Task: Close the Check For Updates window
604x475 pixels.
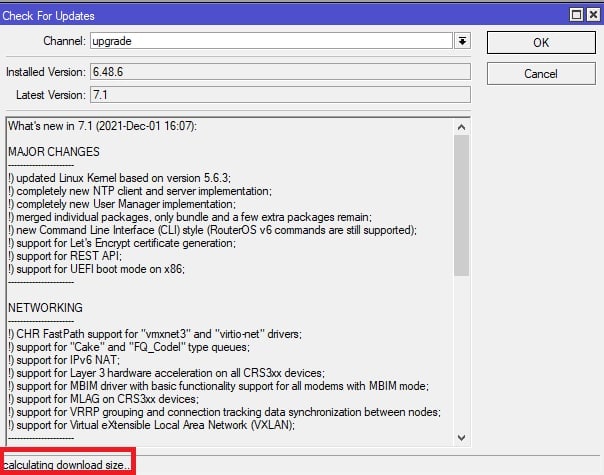Action: tap(593, 15)
